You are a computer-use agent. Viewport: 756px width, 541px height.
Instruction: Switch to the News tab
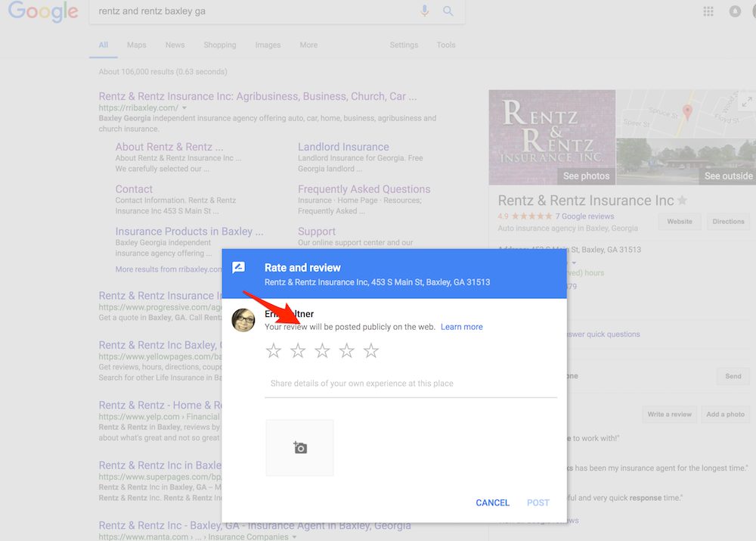pos(175,45)
